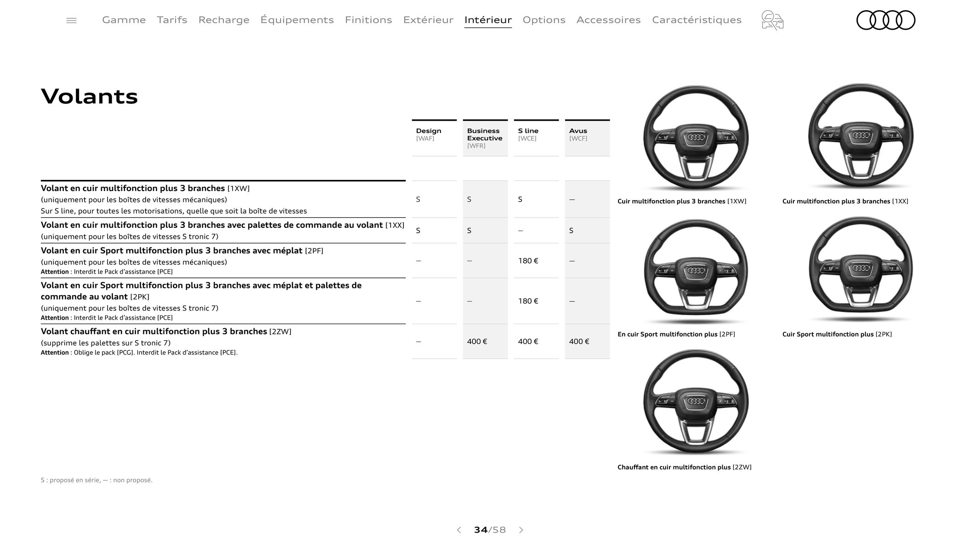Click caption 'En cuir Sport multifonction plus [2PF]'
This screenshot has width=980, height=551.
tap(676, 334)
